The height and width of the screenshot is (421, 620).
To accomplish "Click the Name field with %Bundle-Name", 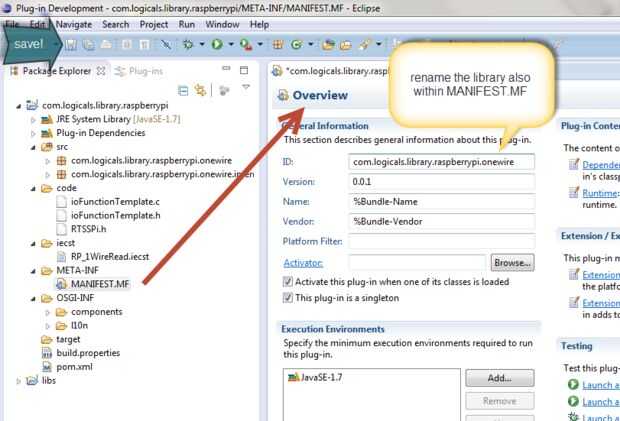I will coord(441,202).
